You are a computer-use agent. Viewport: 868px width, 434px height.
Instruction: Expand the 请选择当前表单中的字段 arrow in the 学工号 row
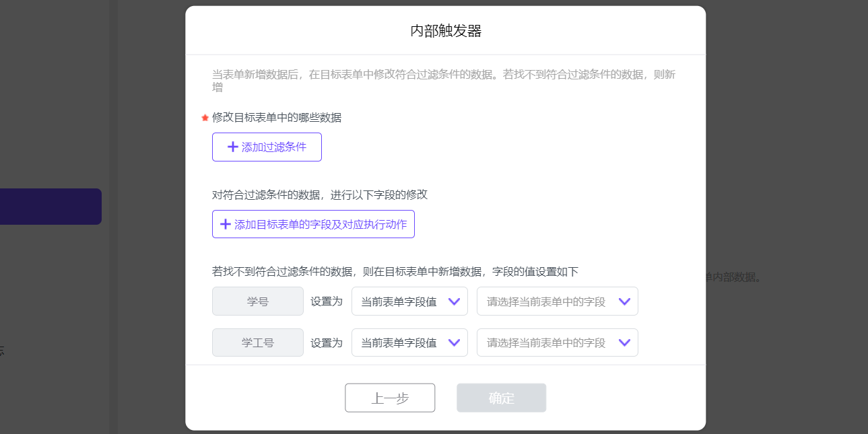click(x=624, y=342)
